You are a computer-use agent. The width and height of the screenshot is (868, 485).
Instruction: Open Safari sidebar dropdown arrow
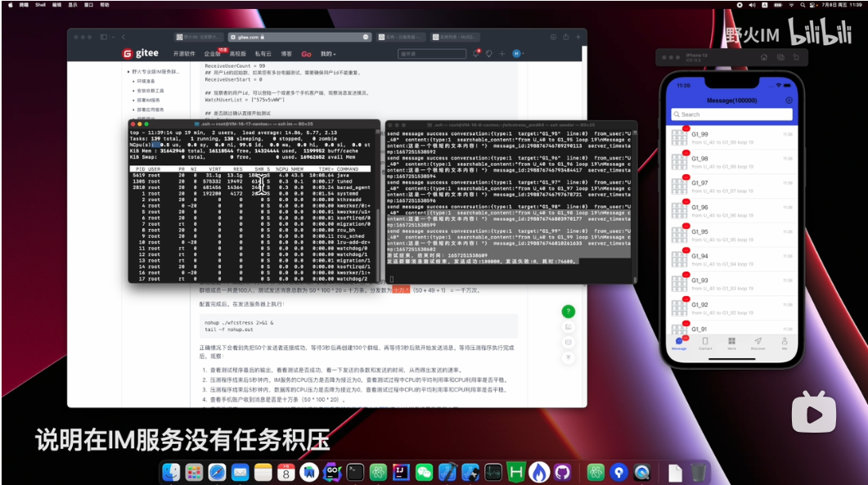tap(113, 37)
